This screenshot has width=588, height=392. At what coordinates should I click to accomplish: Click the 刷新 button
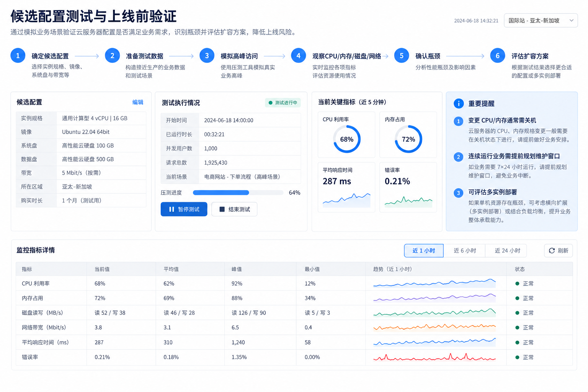[558, 250]
